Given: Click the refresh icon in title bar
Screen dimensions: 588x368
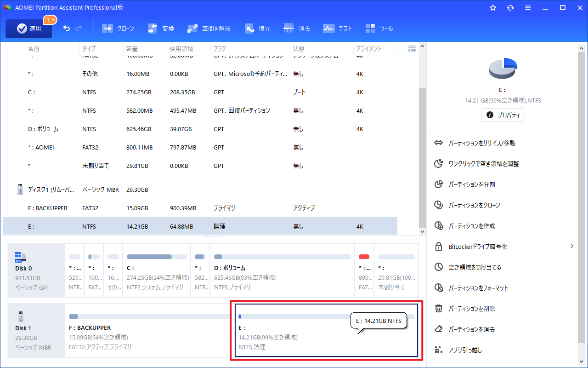Looking at the screenshot, I should (x=510, y=8).
